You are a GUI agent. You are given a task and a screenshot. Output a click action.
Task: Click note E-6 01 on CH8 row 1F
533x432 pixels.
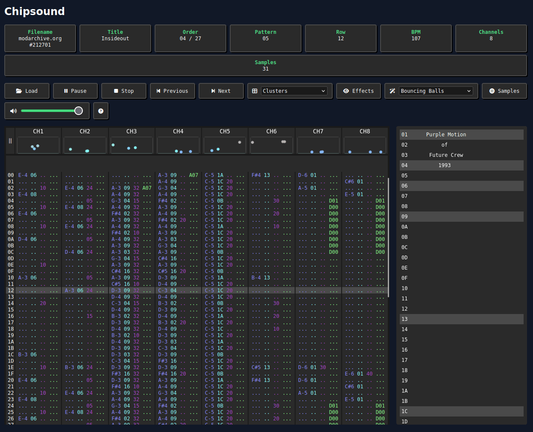coord(354,374)
